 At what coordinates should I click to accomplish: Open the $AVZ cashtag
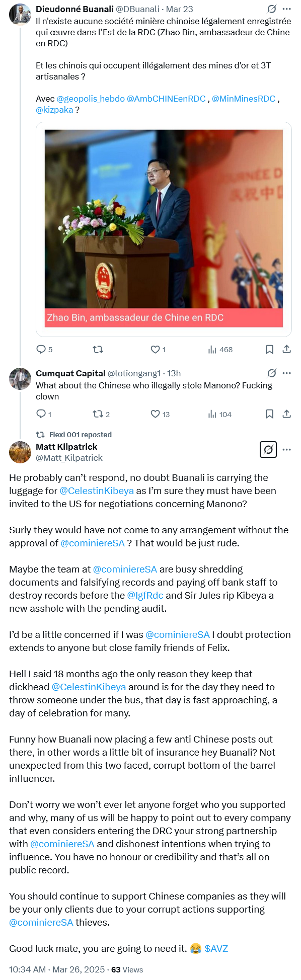[216, 948]
